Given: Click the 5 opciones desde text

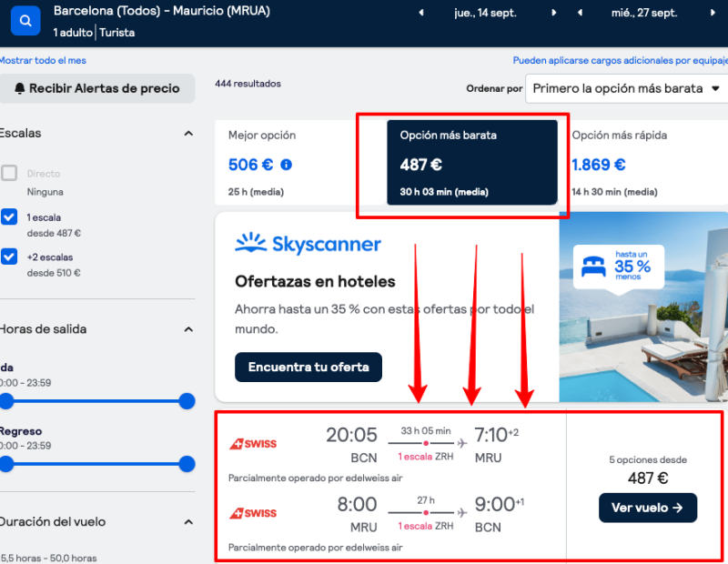Looking at the screenshot, I should [648, 459].
